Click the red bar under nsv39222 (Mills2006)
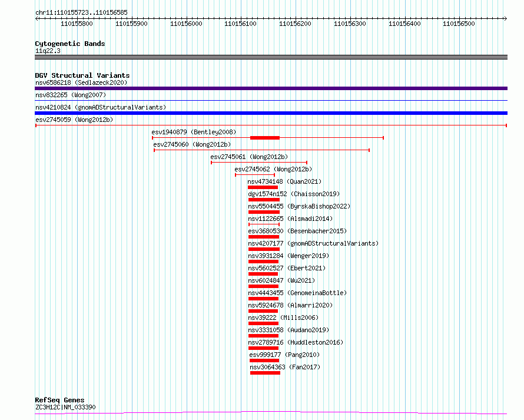The height and width of the screenshot is (420, 524). [x=263, y=323]
